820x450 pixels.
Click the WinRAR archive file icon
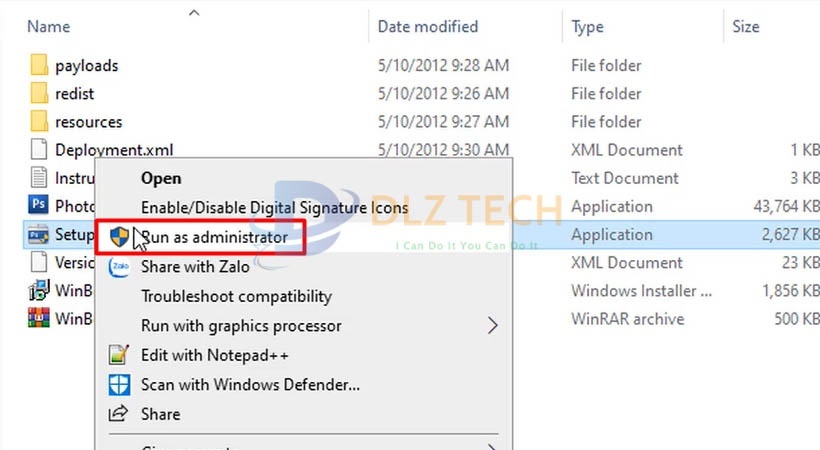click(39, 319)
